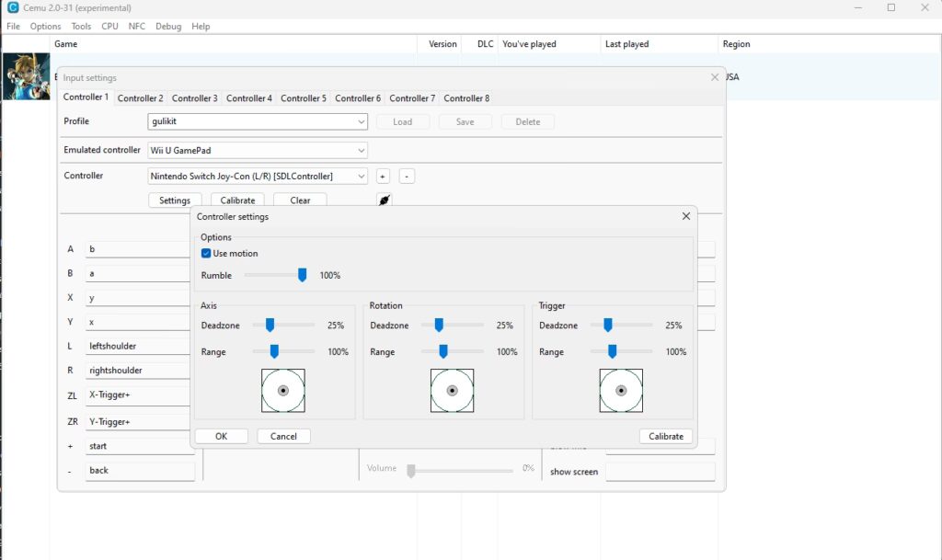Switch to the Controller 2 tab
This screenshot has height=560, width=942.
click(x=140, y=98)
